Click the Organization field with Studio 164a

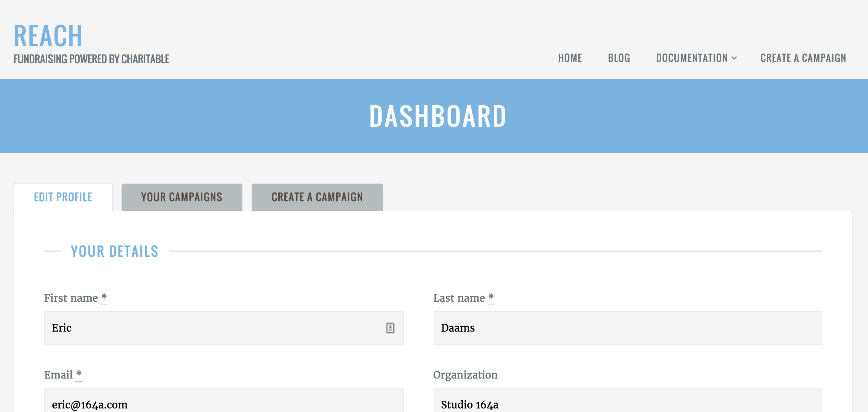pyautogui.click(x=627, y=400)
